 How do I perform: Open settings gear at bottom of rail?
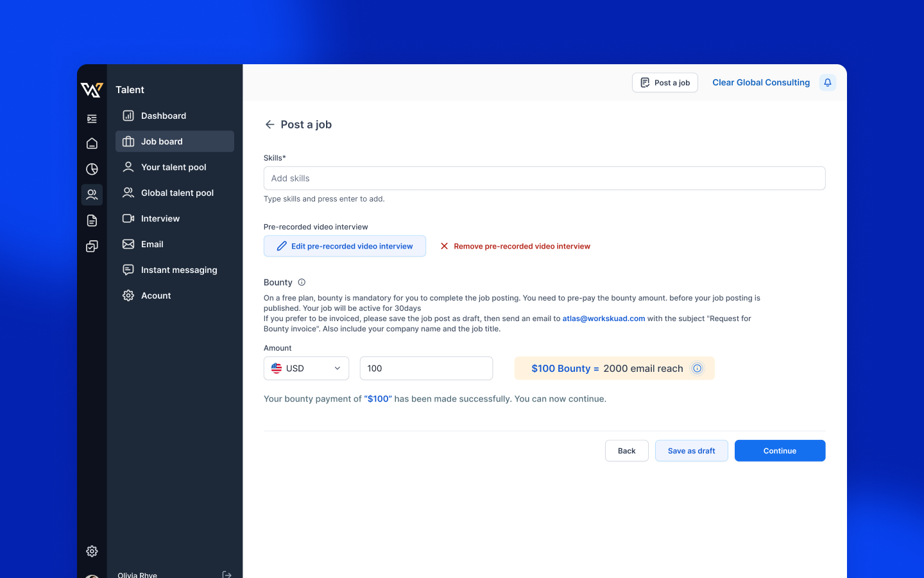point(92,551)
